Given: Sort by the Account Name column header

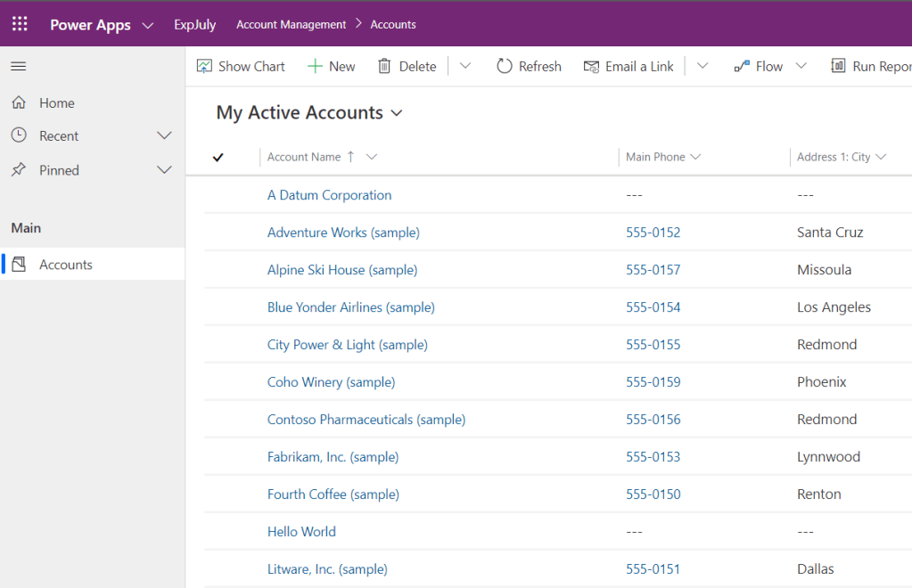Looking at the screenshot, I should click(304, 158).
